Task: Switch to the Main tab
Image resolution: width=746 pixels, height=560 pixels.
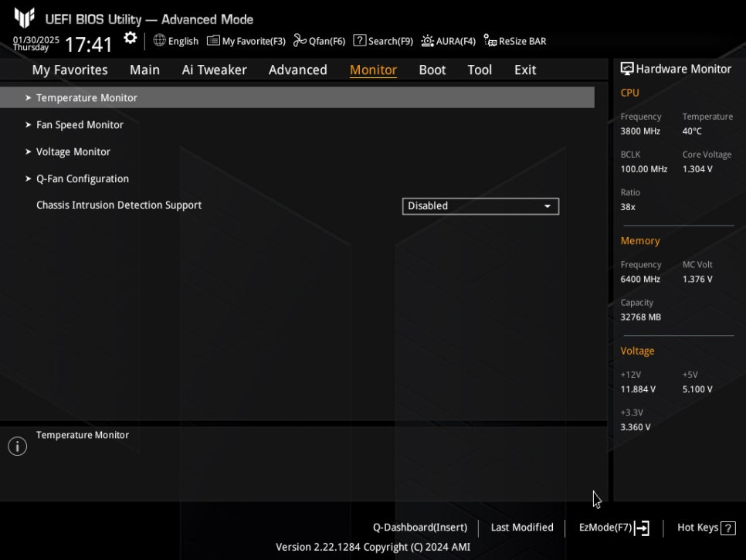Action: tap(144, 70)
